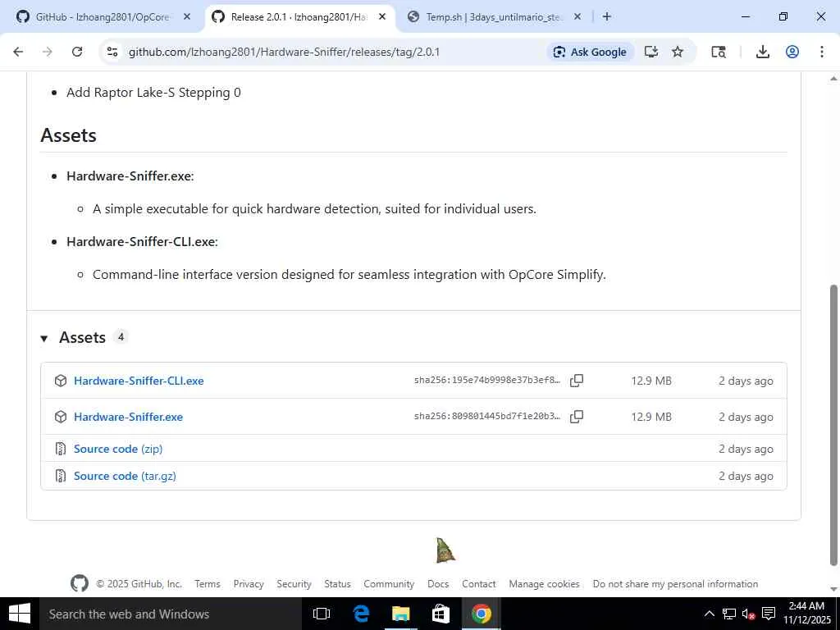The height and width of the screenshot is (630, 840).
Task: Open File Explorer from taskbar
Action: (x=400, y=614)
